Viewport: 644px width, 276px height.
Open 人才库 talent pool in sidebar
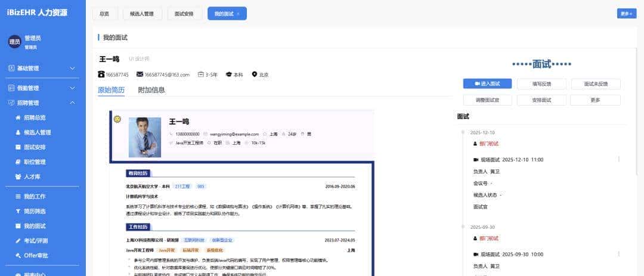(28, 177)
